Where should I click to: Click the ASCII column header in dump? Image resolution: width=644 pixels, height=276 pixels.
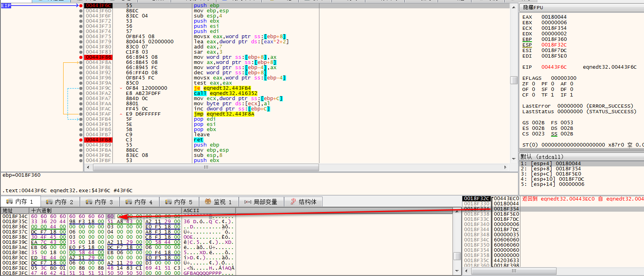click(209, 210)
